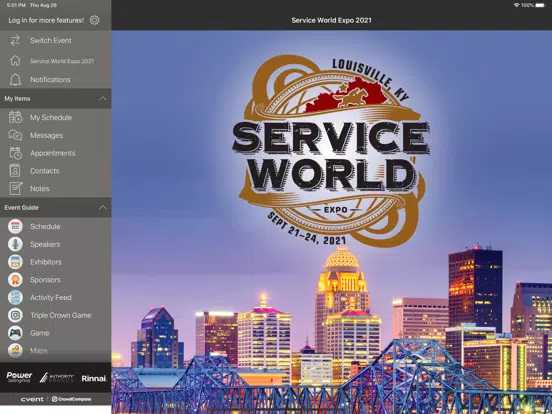Open My Schedule calendar icon
This screenshot has height=414, width=552.
point(15,117)
